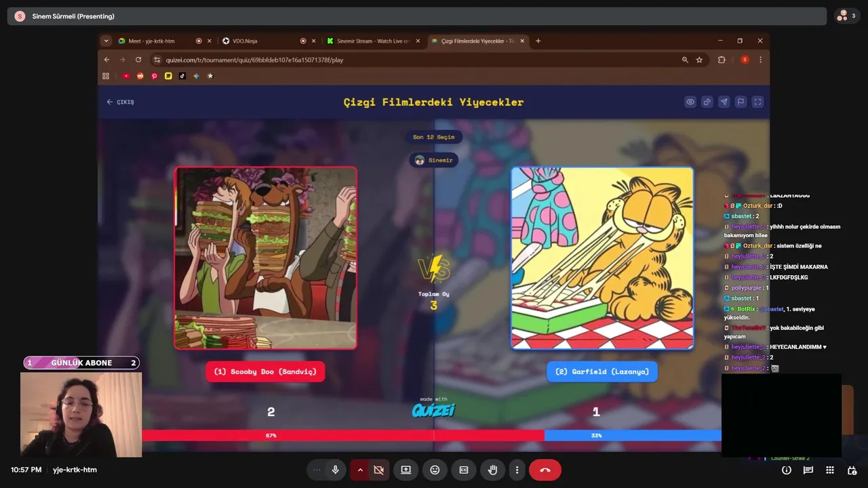
Task: Open the Meet activities grid icon
Action: coord(830,470)
